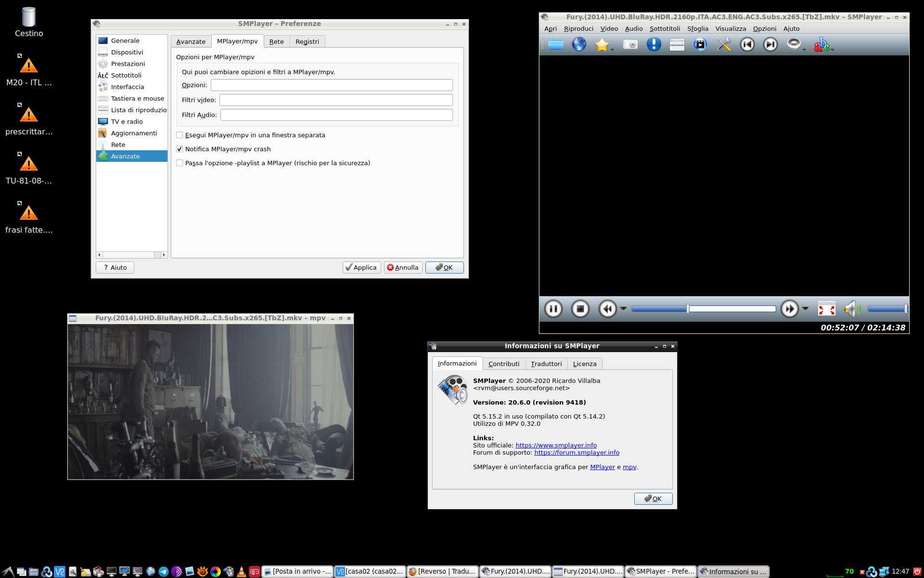924x578 pixels.
Task: Take a screenshot using the camera icon
Action: pos(630,44)
